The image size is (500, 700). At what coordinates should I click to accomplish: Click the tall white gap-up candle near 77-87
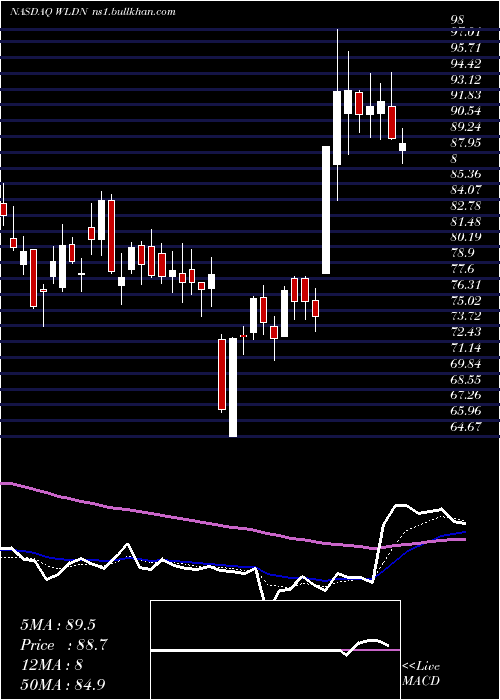[326, 210]
